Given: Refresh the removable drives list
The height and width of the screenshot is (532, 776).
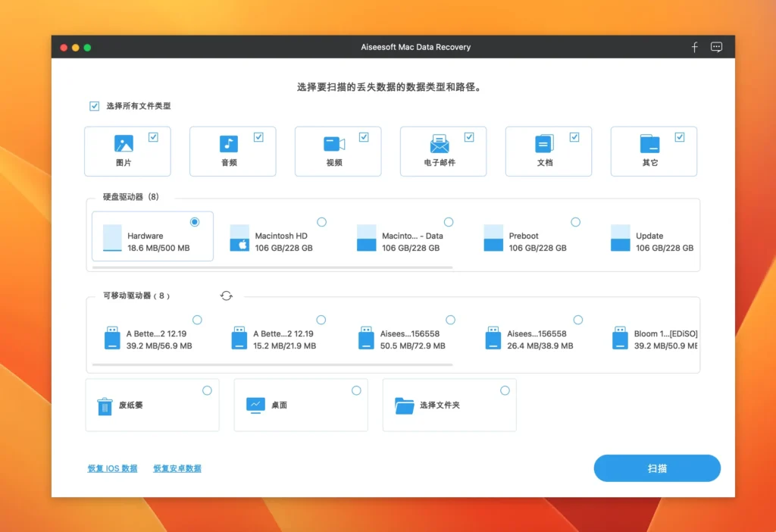Looking at the screenshot, I should pyautogui.click(x=226, y=296).
